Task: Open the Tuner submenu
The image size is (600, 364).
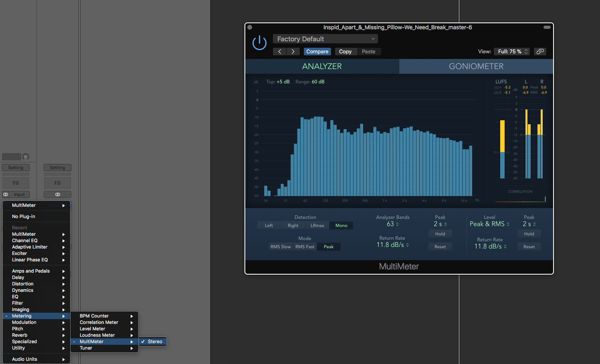Action: point(104,348)
